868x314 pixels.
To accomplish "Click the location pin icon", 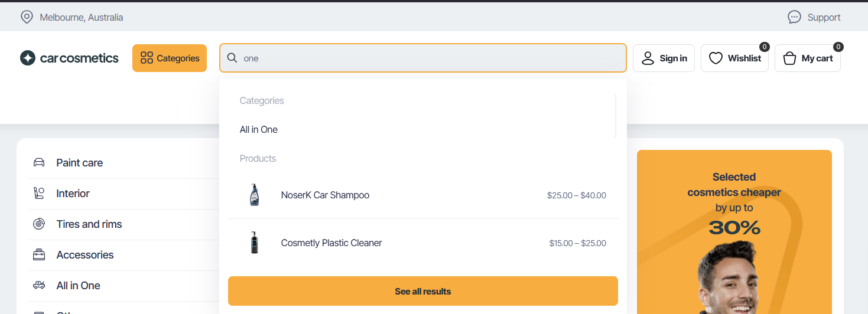I will (27, 17).
